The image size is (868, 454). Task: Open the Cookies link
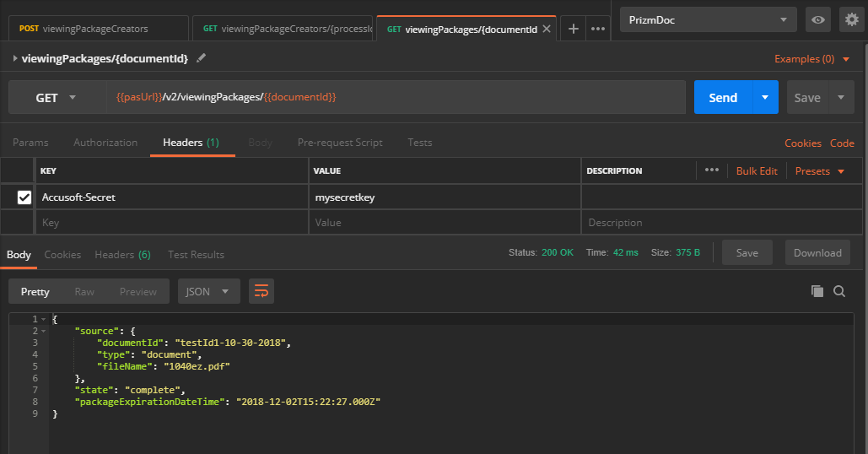click(x=803, y=143)
